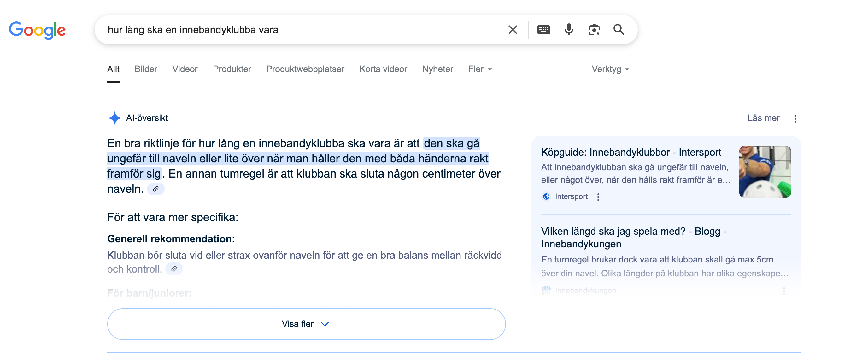Click snippet 'Att innebandyklubban ska gå ungefär till naveln'
The width and height of the screenshot is (868, 355).
[636, 173]
